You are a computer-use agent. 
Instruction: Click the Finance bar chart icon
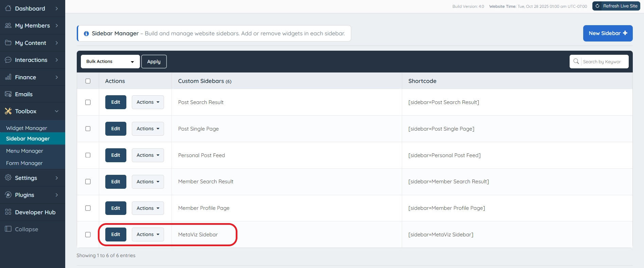click(x=8, y=77)
